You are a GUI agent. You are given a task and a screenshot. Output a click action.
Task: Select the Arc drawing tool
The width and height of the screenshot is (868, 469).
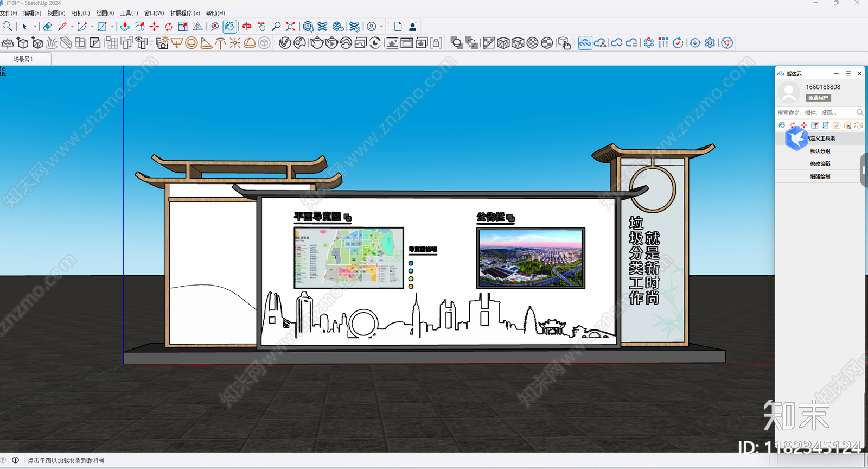[x=82, y=26]
